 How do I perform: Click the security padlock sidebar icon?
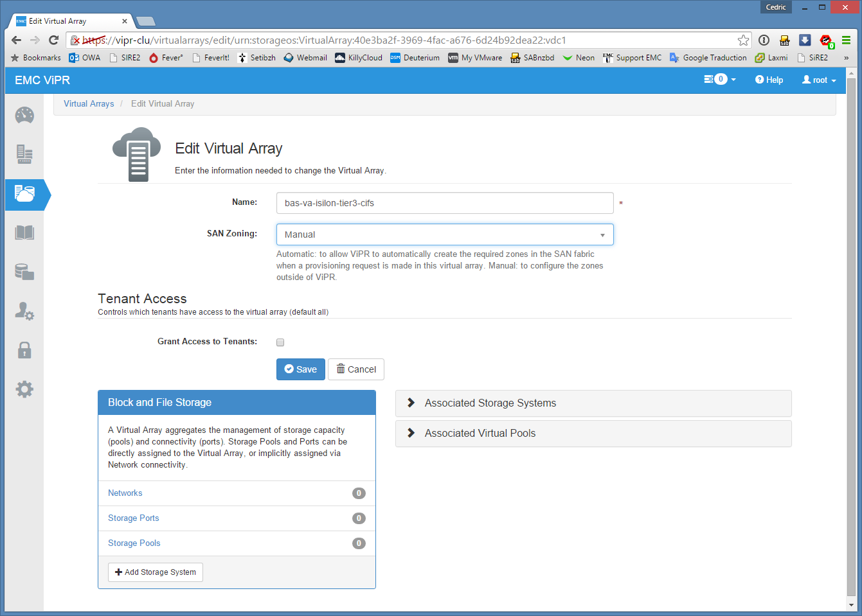click(24, 350)
